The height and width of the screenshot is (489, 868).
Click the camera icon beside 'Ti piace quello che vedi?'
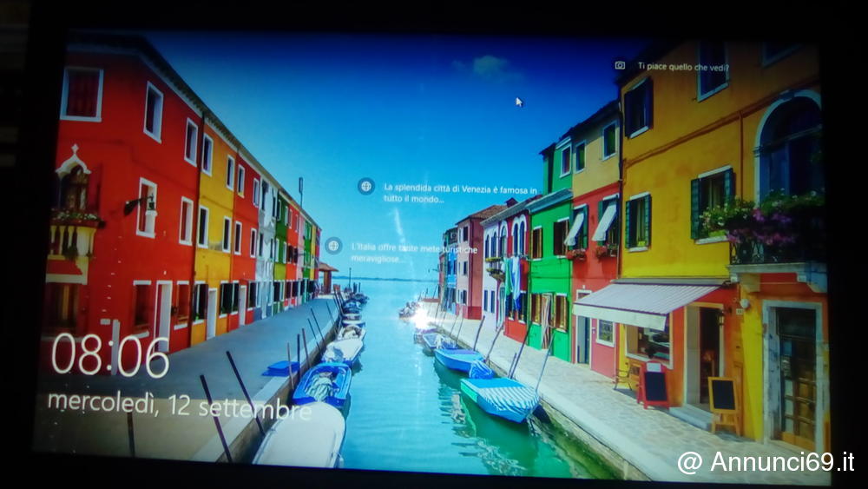point(620,65)
